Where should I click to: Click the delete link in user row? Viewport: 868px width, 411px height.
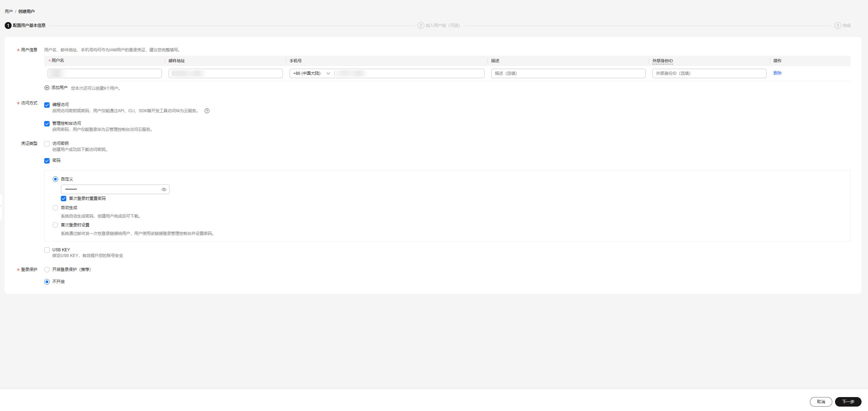[x=777, y=73]
